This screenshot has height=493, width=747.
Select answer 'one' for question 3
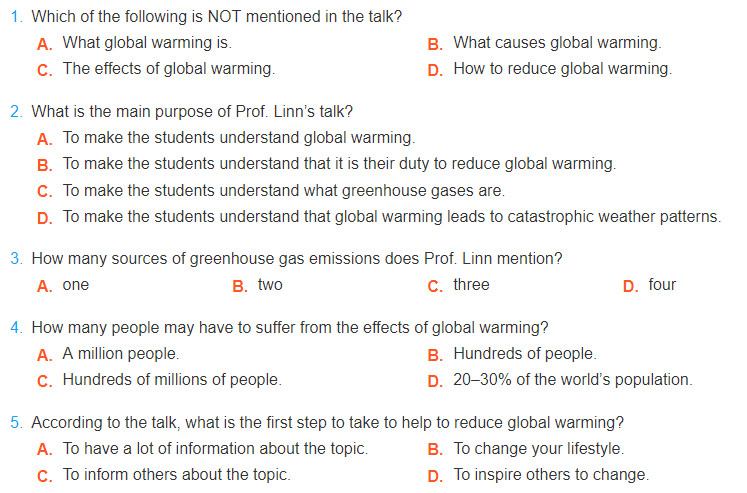pyautogui.click(x=75, y=285)
